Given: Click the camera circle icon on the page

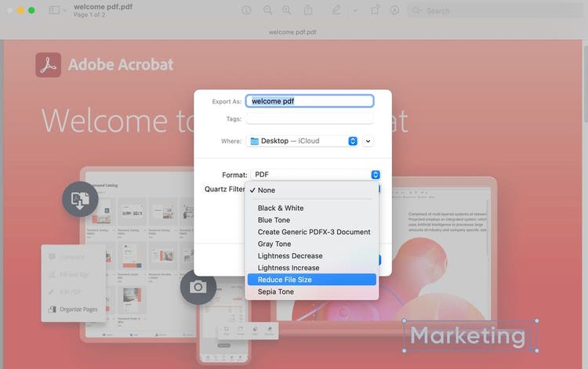Looking at the screenshot, I should coord(198,288).
